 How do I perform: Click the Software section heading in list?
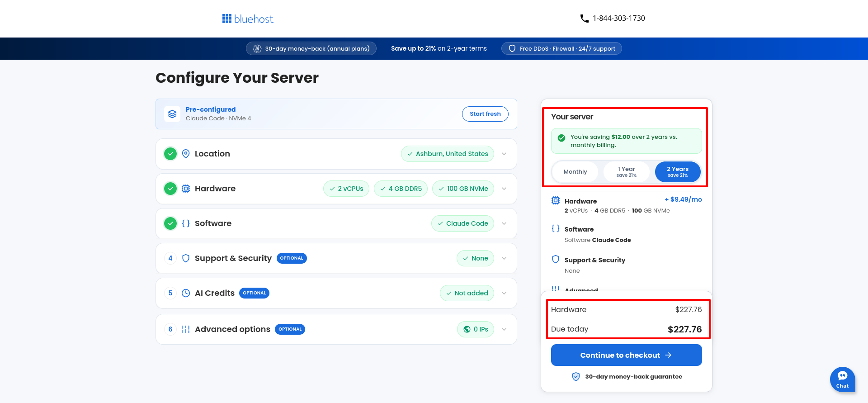tap(213, 223)
